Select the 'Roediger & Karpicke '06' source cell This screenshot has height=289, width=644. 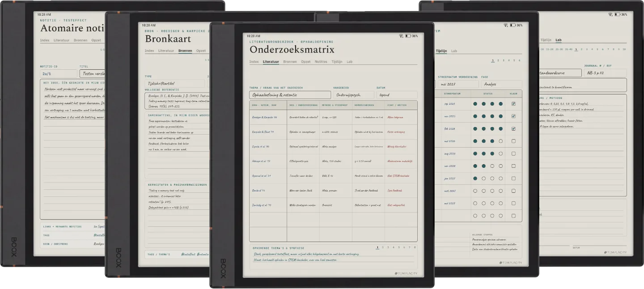click(268, 117)
